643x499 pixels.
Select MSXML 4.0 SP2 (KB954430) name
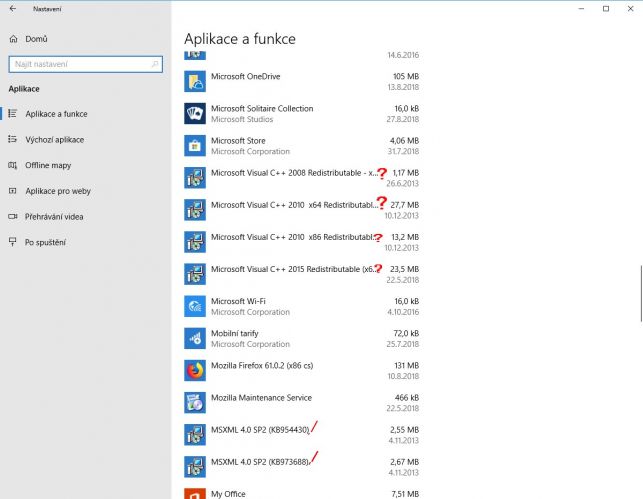pos(260,430)
